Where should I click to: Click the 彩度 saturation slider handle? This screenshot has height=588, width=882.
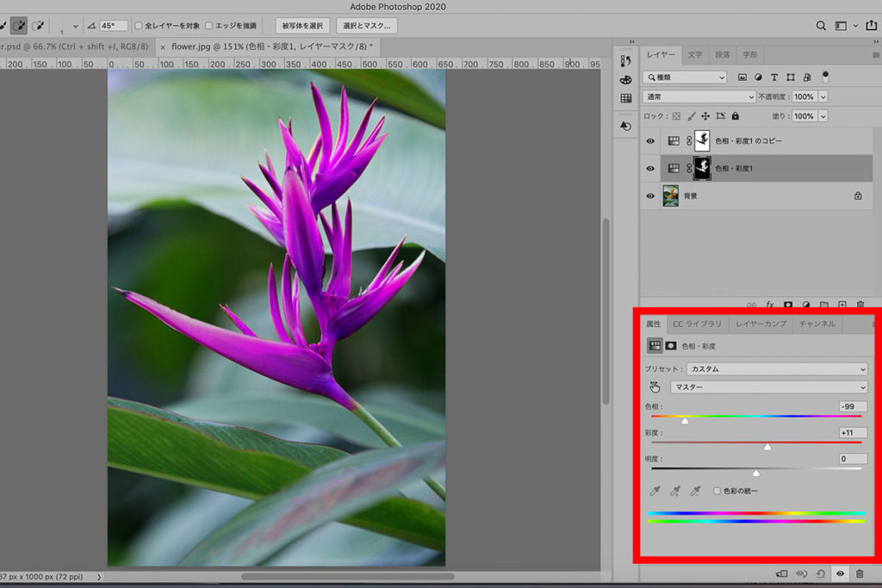767,447
